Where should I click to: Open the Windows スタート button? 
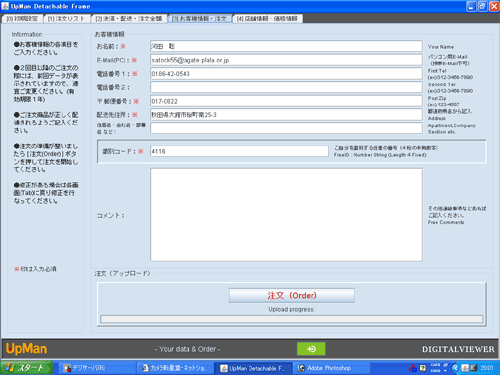(x=27, y=368)
